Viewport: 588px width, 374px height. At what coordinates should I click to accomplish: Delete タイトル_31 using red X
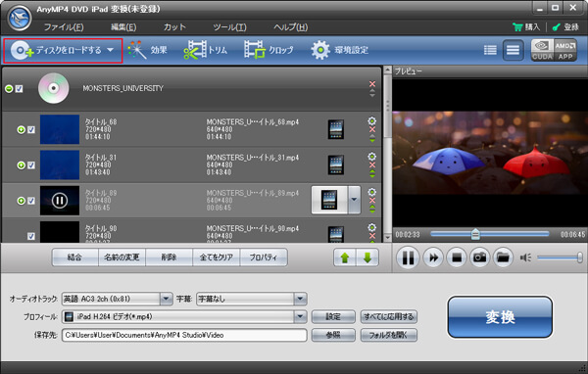tap(372, 165)
